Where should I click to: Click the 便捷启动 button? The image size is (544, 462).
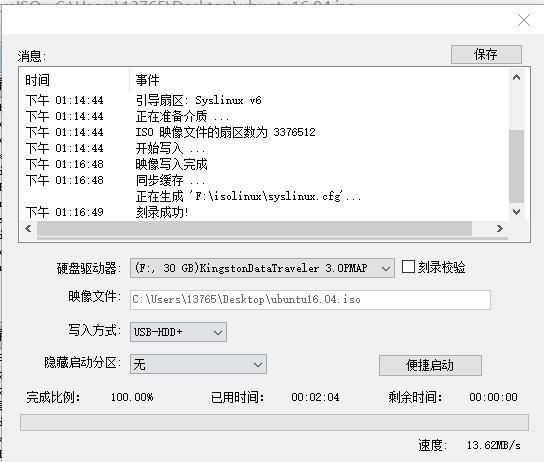430,365
